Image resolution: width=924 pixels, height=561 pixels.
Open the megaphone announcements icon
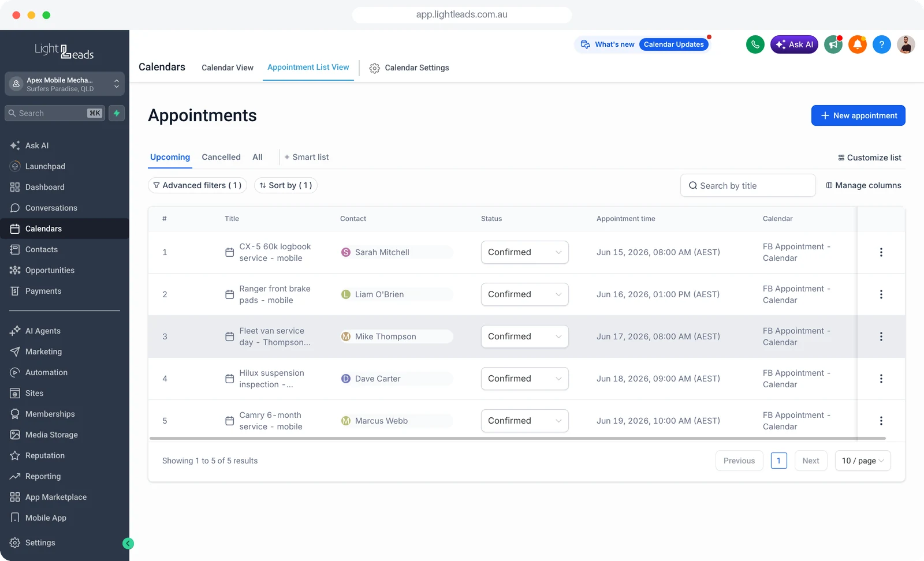click(833, 44)
